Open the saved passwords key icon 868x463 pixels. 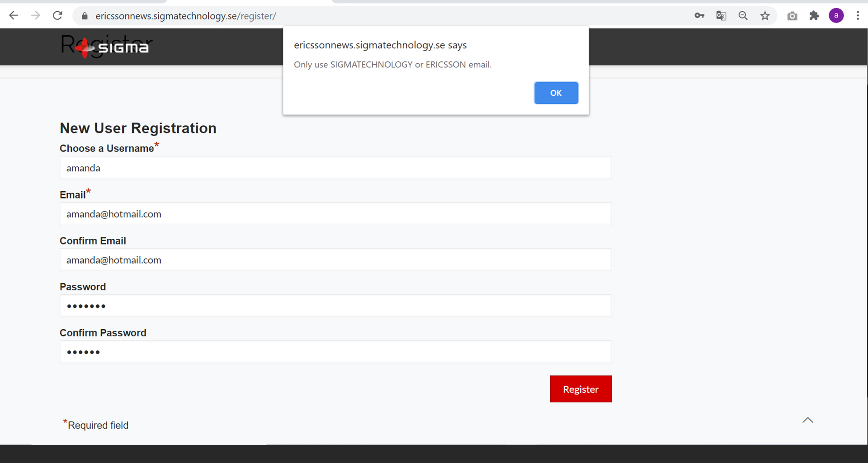point(699,16)
